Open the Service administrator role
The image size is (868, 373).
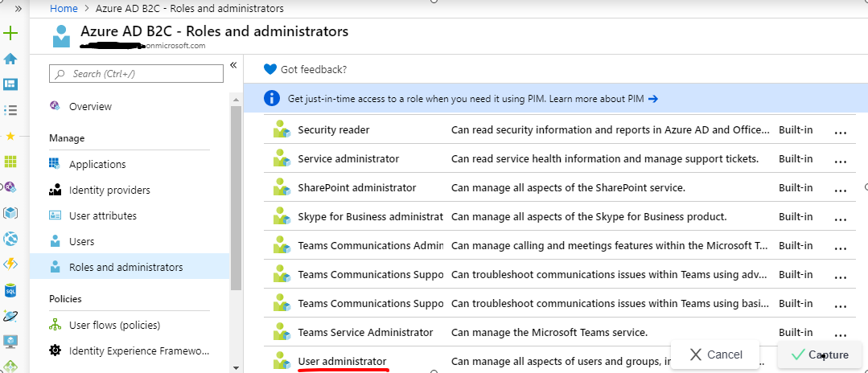348,159
